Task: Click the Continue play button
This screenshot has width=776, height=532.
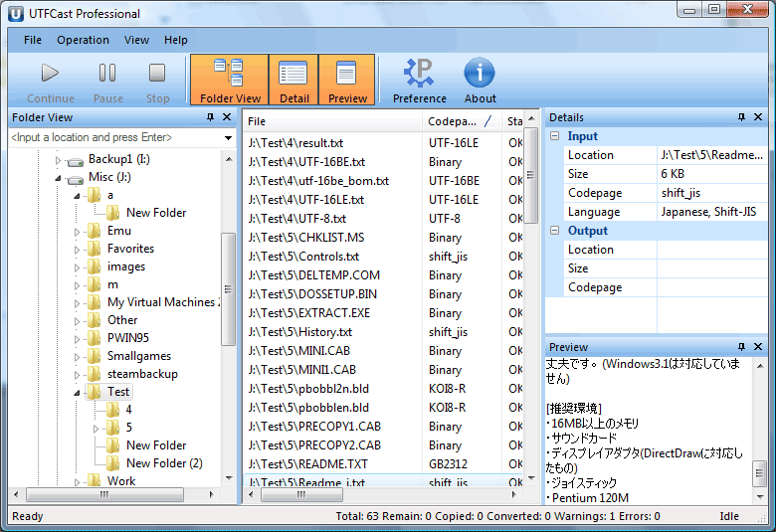Action: pos(50,81)
